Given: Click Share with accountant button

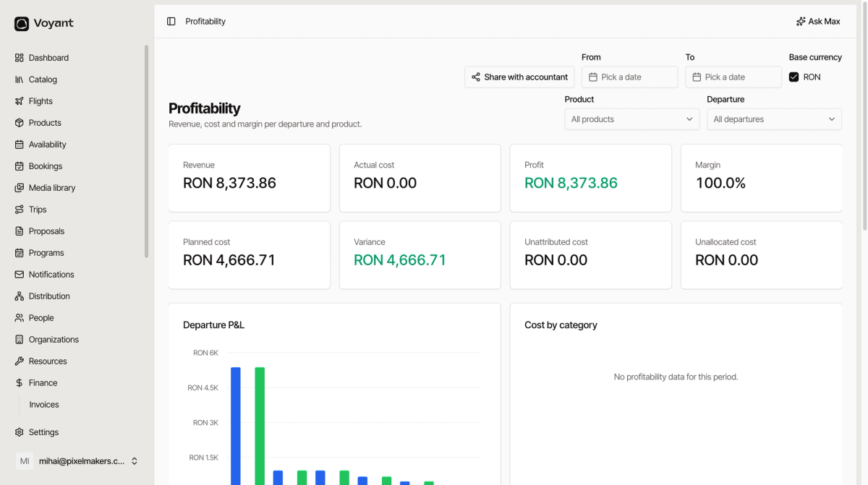Looking at the screenshot, I should (x=519, y=77).
